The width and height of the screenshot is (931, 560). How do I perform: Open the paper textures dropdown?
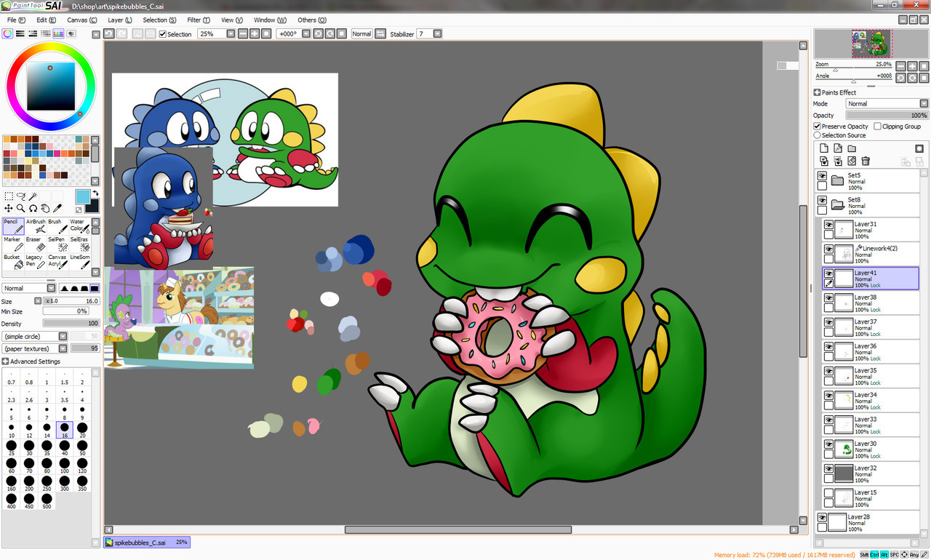point(63,349)
